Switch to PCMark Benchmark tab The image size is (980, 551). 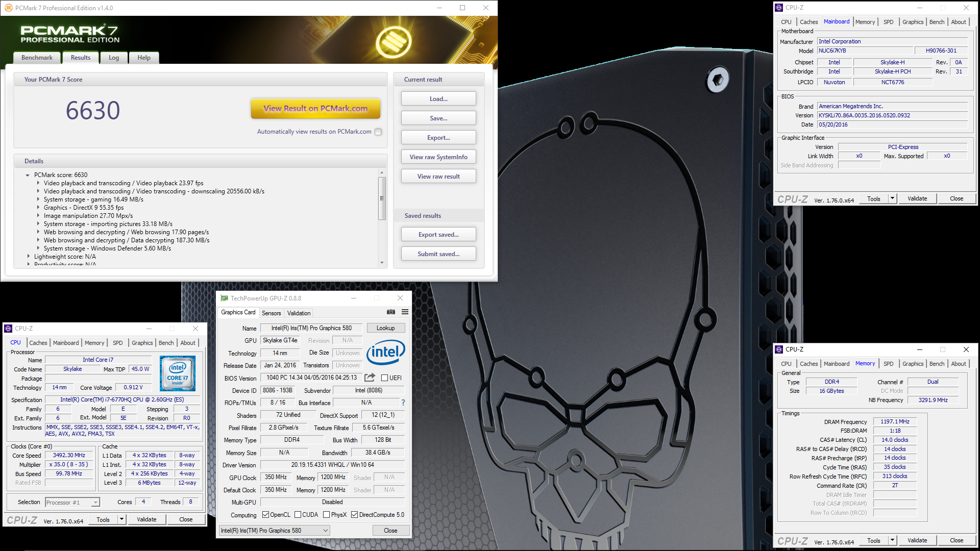(x=37, y=58)
